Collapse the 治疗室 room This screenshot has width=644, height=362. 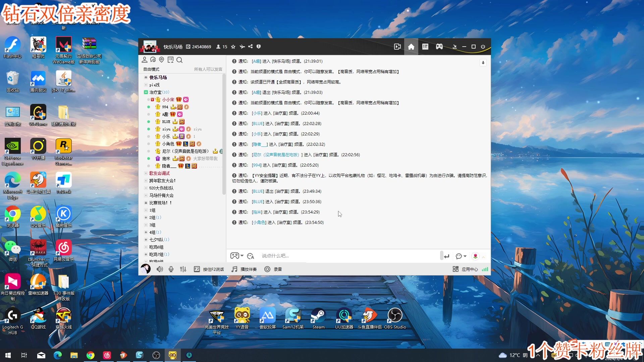[x=146, y=92]
